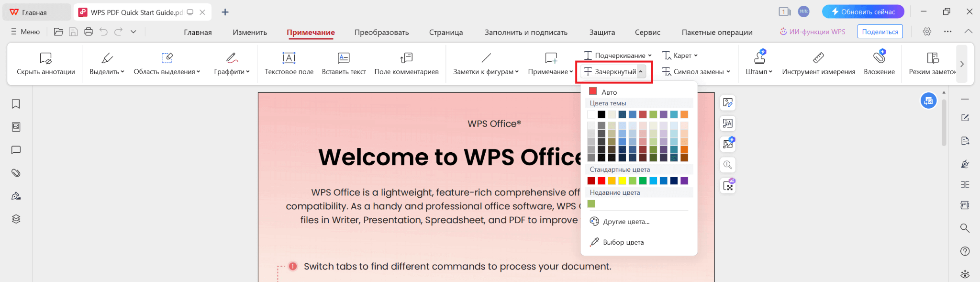The width and height of the screenshot is (980, 282).
Task: Collapse the ribbon with the chevron arrow
Action: (x=969, y=32)
